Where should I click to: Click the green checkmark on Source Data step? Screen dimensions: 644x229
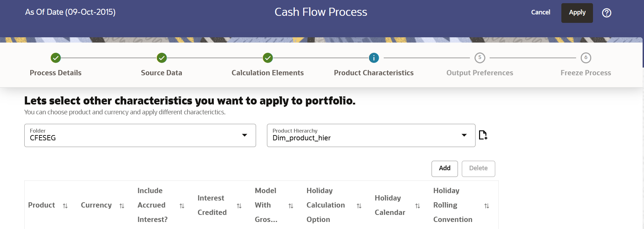(x=161, y=58)
